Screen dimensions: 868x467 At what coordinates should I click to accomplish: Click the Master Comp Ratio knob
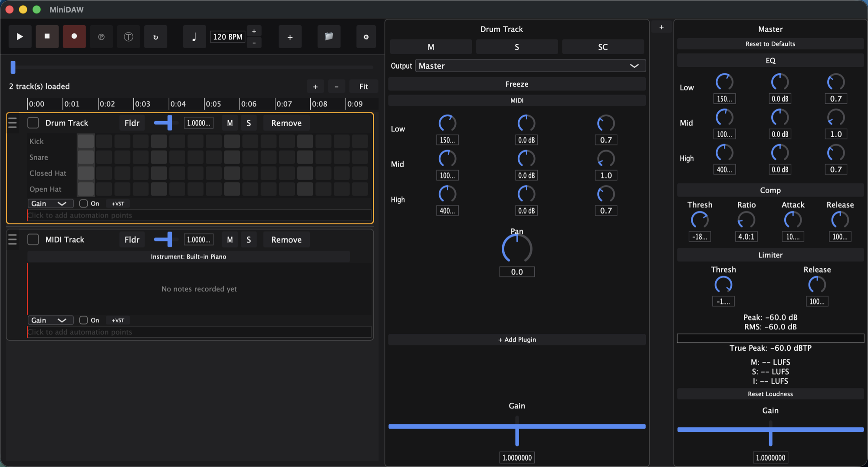pos(746,220)
